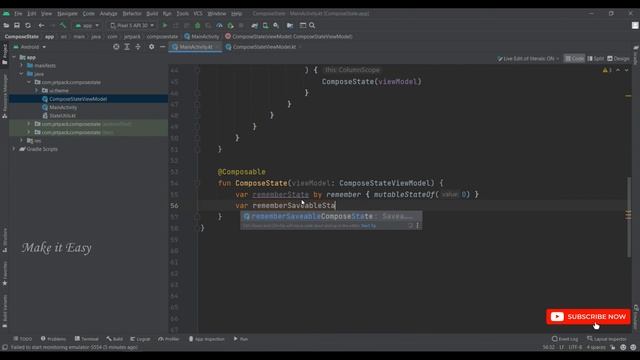Click the Sync/Reload toolbar icon
This screenshot has width=640, height=360.
coord(28,25)
